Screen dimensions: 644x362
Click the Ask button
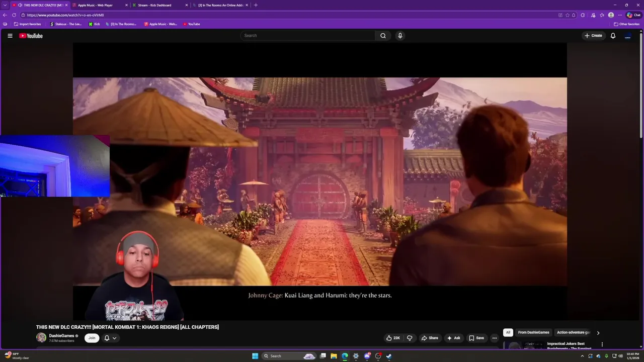point(453,338)
